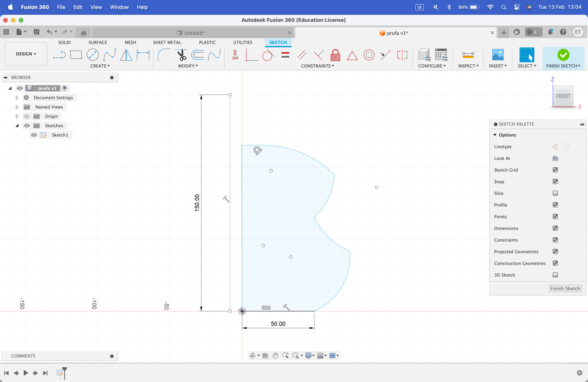588x382 pixels.
Task: Open the Data Panel grid icon
Action: (x=6, y=32)
